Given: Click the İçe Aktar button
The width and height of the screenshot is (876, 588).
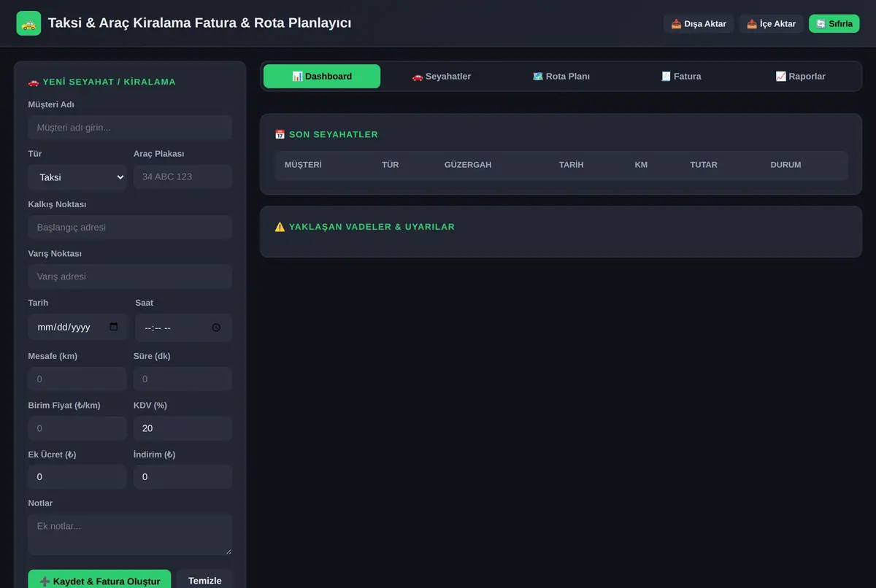Looking at the screenshot, I should coord(772,23).
